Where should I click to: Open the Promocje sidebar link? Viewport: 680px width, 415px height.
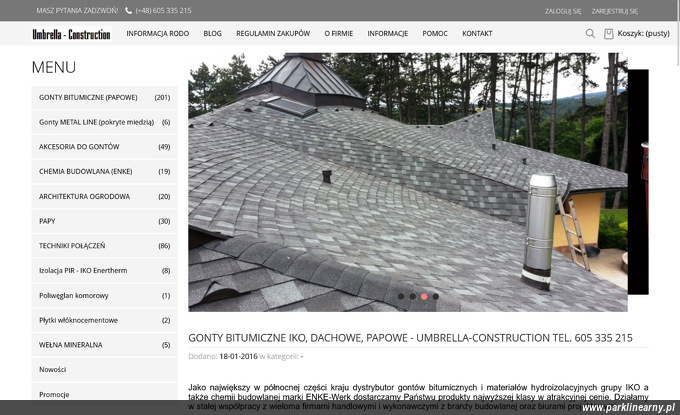(x=105, y=392)
